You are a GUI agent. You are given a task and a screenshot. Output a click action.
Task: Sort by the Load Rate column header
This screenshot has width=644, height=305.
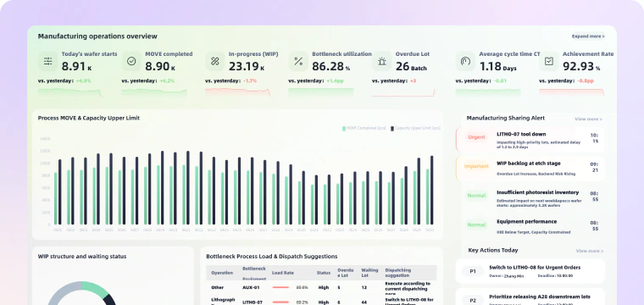click(x=282, y=273)
